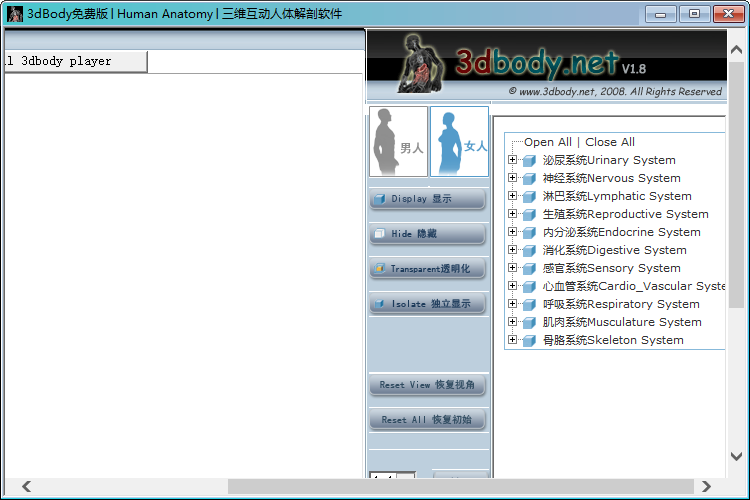Click the cube icon beside Lymphatic System

tap(529, 197)
